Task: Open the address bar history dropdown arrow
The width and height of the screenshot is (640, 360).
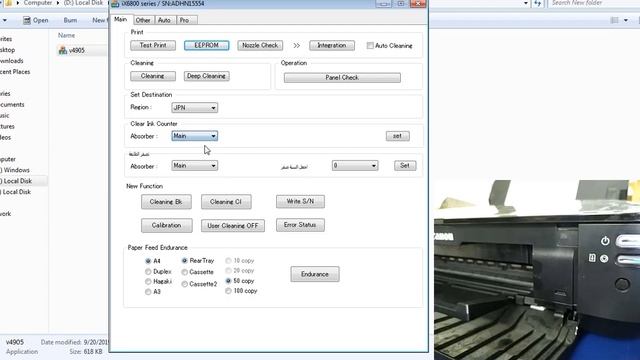Action: click(526, 3)
